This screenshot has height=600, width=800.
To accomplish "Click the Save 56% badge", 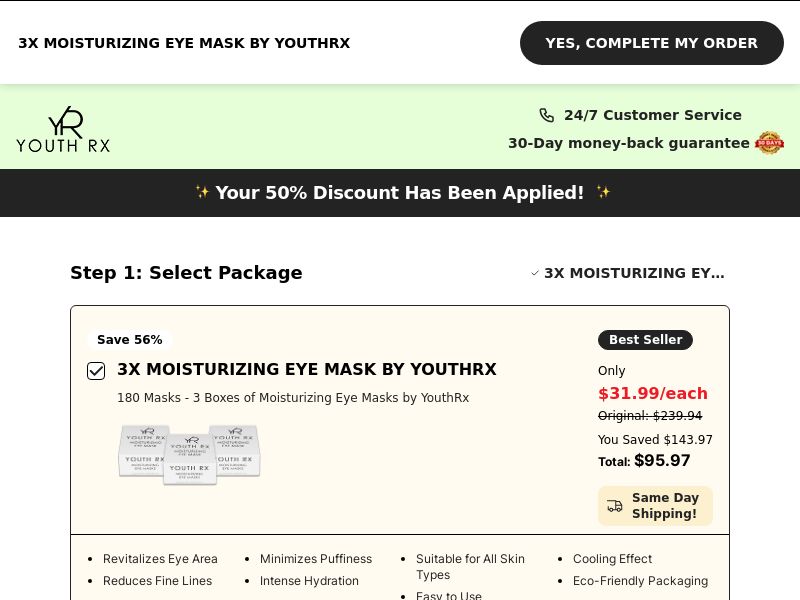I will coord(129,340).
